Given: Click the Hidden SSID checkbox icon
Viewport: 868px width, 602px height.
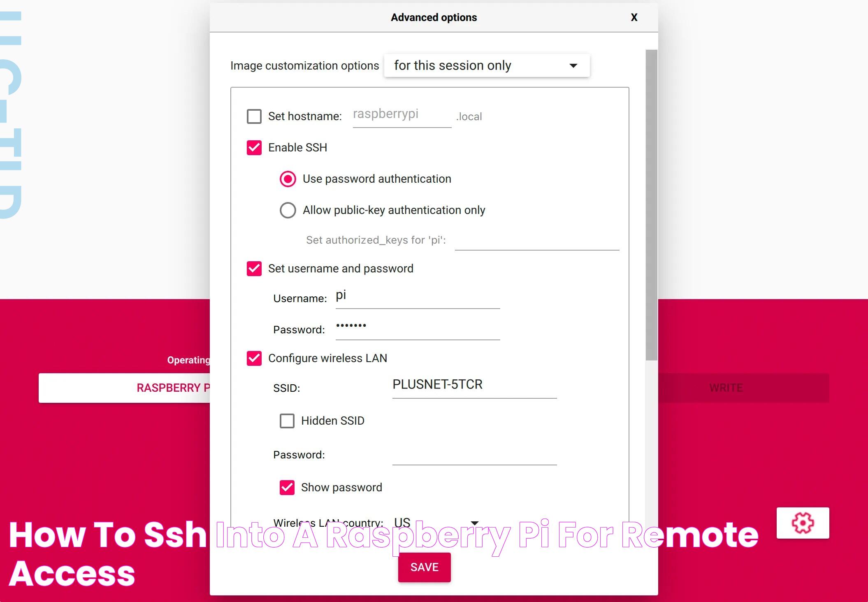Looking at the screenshot, I should coord(285,421).
